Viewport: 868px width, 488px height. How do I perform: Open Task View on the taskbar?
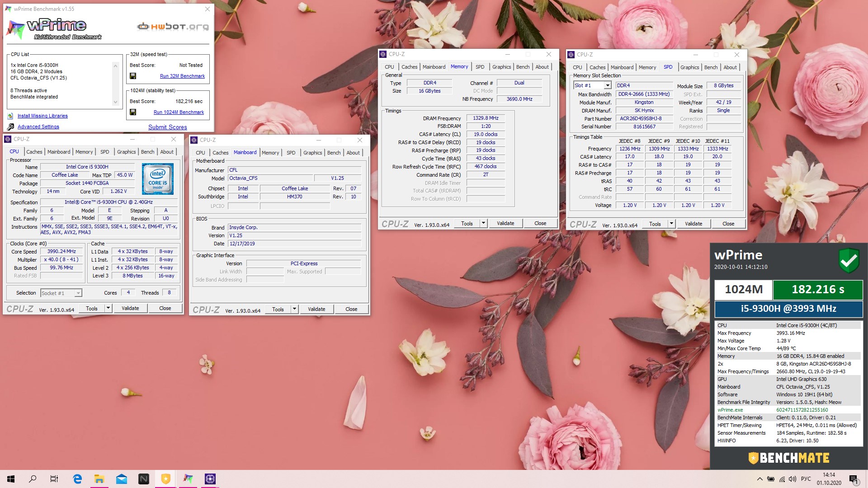[54, 479]
